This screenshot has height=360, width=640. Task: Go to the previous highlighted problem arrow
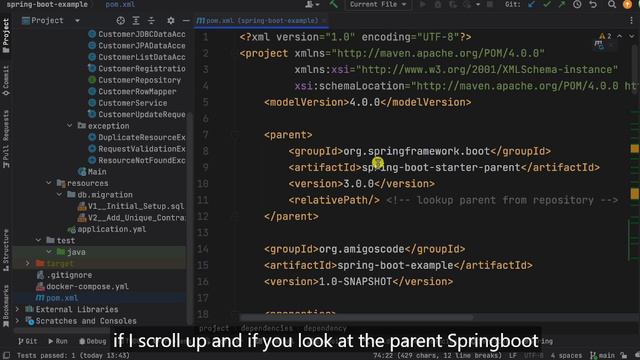coord(620,36)
